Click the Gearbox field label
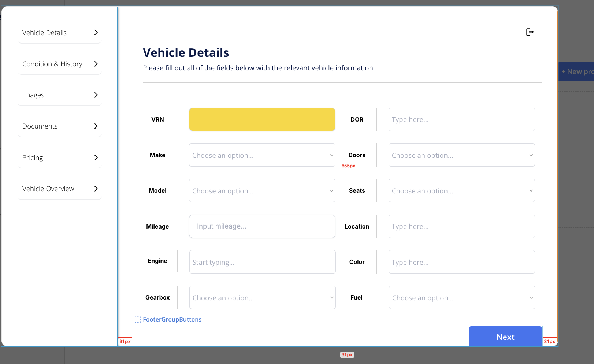 [157, 297]
